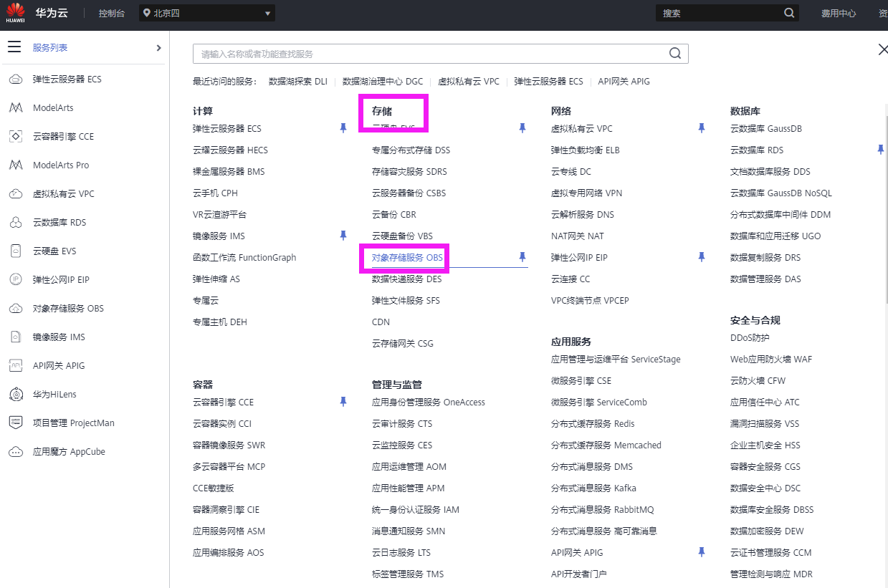Expand the 服务列表 chevron arrow
This screenshot has height=588, width=888.
(x=158, y=48)
